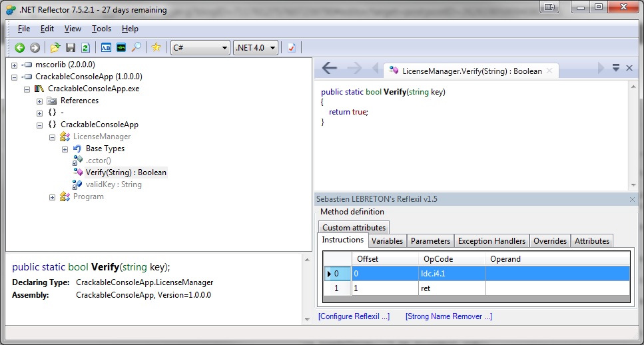Select Verify(String) : Boolean in the tree
This screenshot has width=644, height=345.
click(126, 172)
